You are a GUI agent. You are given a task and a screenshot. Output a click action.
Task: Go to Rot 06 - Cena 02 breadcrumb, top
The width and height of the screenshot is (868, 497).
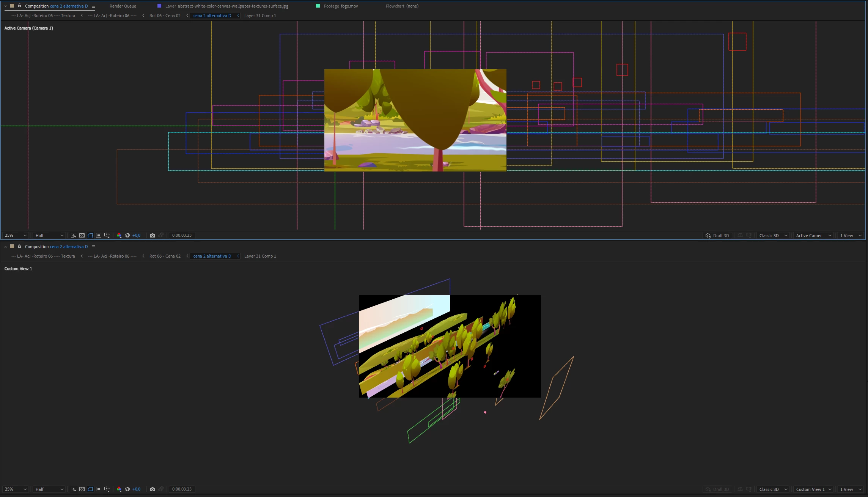pos(165,16)
